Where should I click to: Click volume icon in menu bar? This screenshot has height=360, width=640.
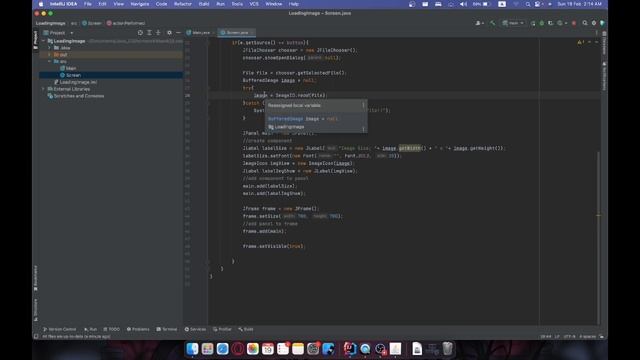point(463,4)
